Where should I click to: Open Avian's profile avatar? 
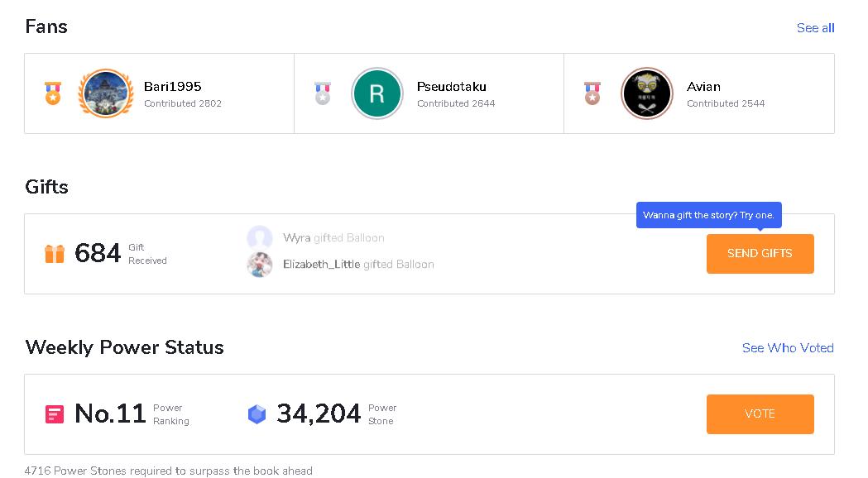click(646, 93)
